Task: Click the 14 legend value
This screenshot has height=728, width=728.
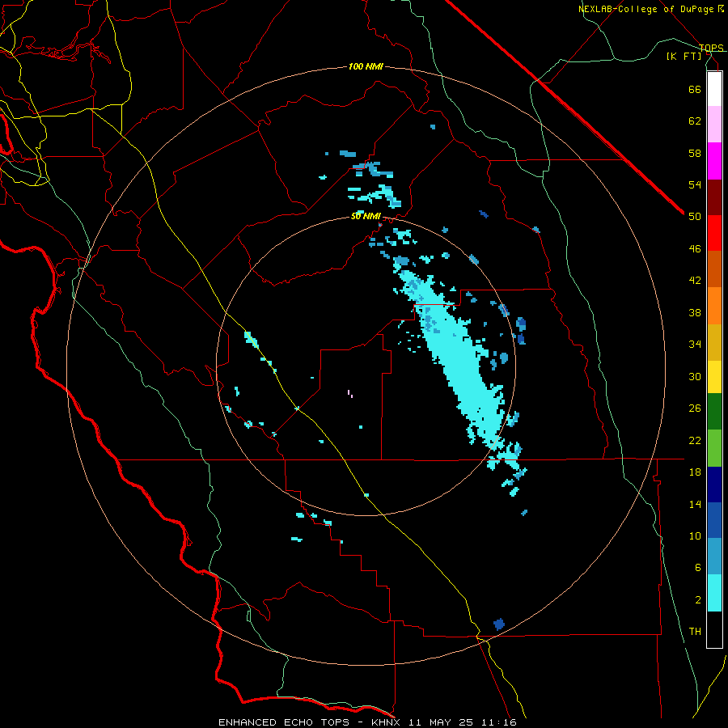Action: pyautogui.click(x=695, y=504)
